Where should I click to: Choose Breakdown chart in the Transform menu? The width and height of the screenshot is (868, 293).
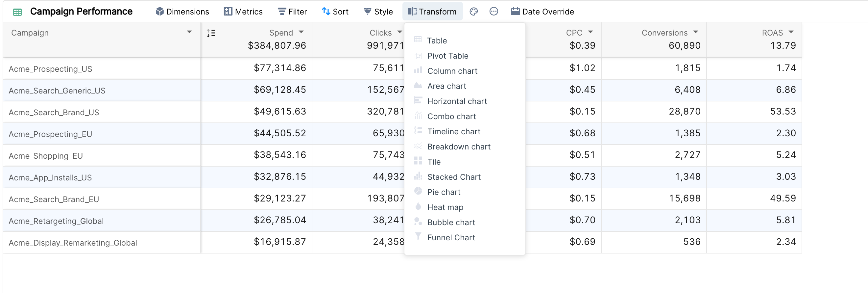pyautogui.click(x=465, y=147)
